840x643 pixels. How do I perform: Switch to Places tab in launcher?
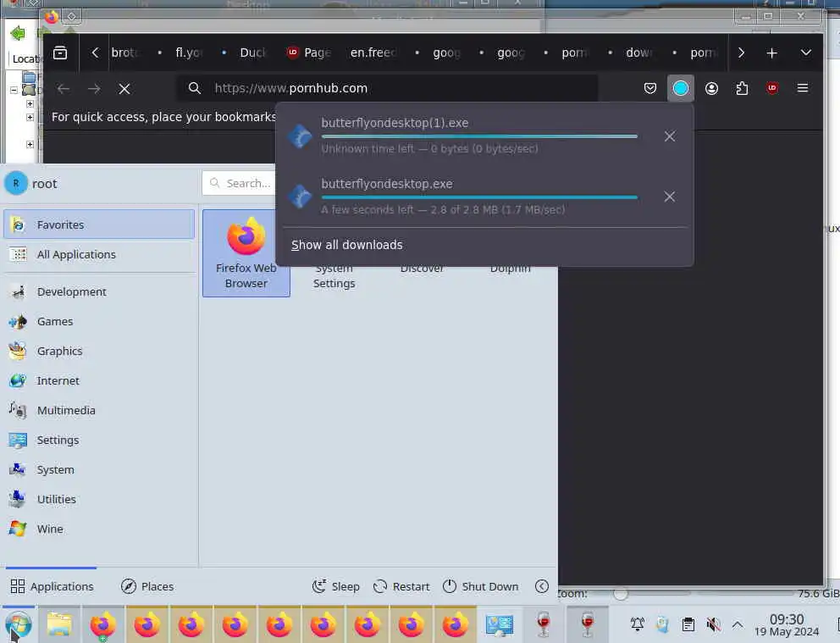coord(147,587)
